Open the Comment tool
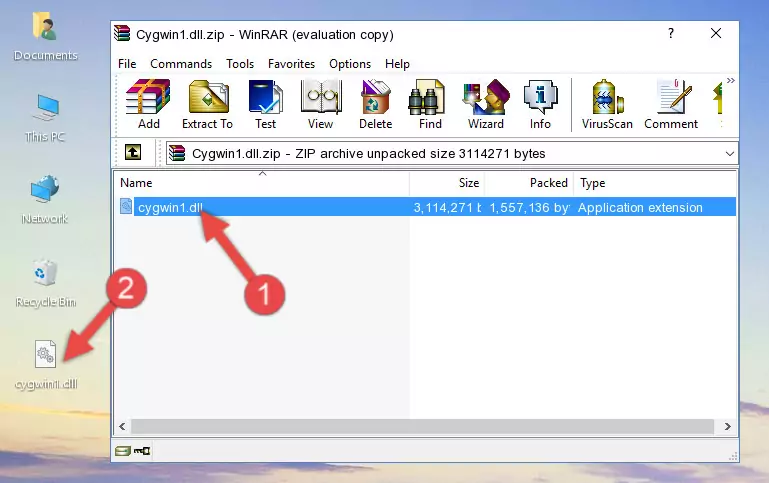 [x=671, y=104]
